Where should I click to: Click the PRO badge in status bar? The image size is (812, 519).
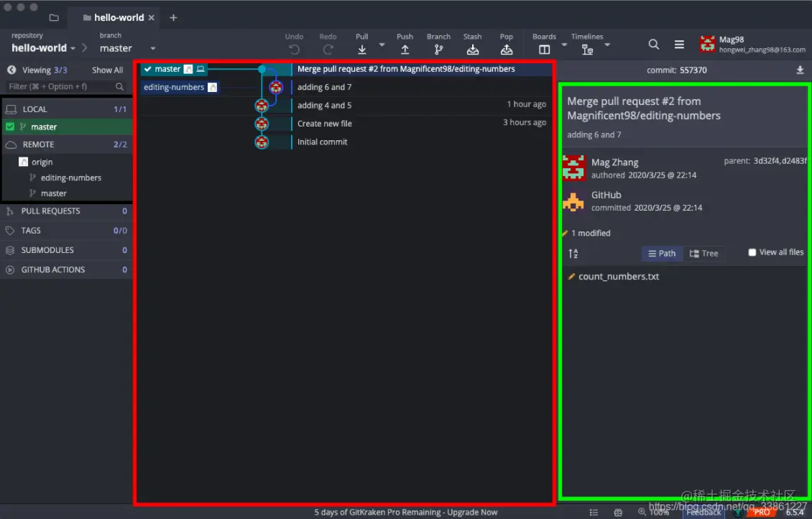(761, 513)
